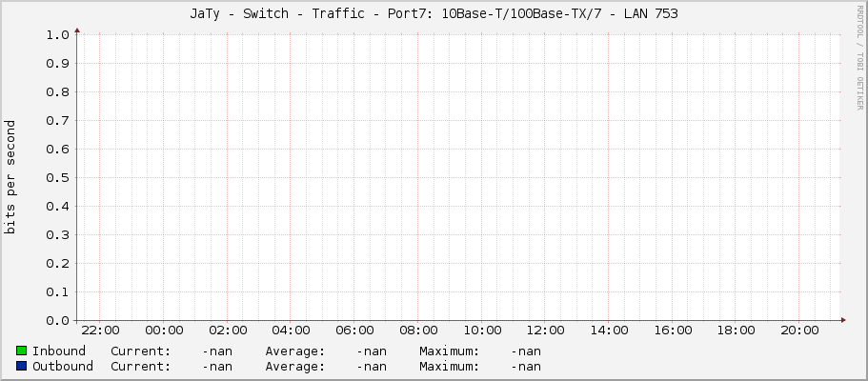Click the 0.8 y-axis value
The height and width of the screenshot is (381, 868).
[x=58, y=92]
